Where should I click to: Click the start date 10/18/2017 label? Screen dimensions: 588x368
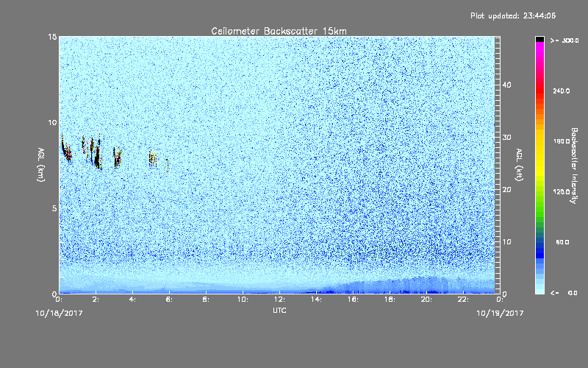(59, 313)
